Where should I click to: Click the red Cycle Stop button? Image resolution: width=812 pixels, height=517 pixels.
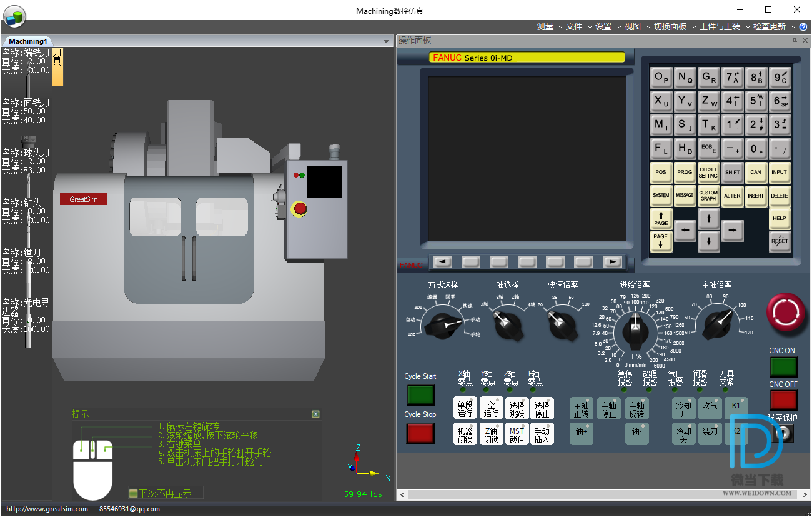420,433
